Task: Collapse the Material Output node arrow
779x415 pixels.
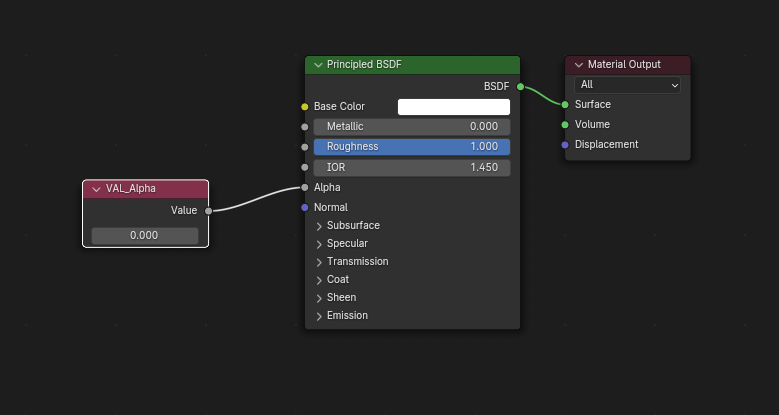Action: (x=579, y=65)
